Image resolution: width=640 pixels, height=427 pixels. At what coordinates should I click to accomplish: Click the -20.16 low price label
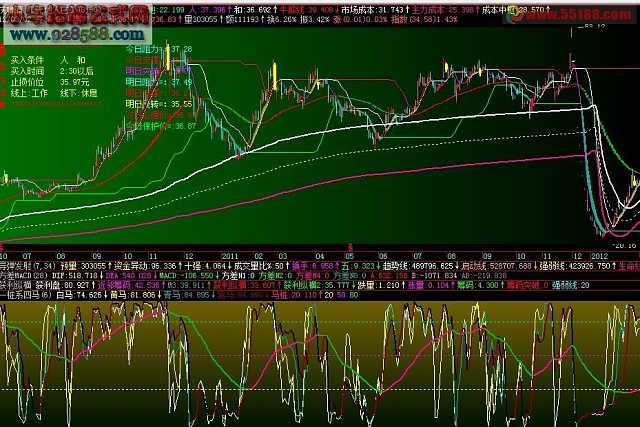(625, 241)
